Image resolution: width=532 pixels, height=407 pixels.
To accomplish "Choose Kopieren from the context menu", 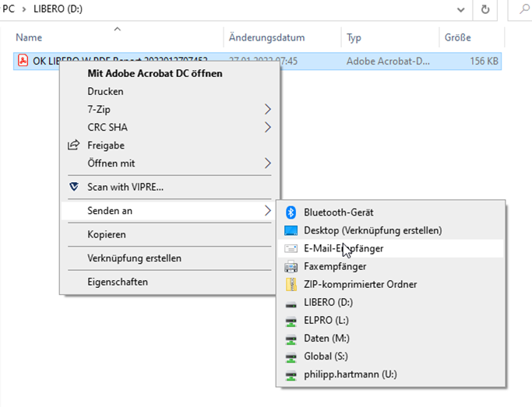I will pyautogui.click(x=107, y=234).
